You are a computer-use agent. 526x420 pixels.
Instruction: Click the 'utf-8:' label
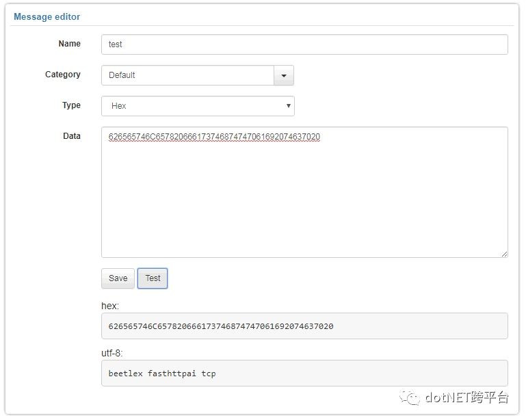pyautogui.click(x=112, y=353)
